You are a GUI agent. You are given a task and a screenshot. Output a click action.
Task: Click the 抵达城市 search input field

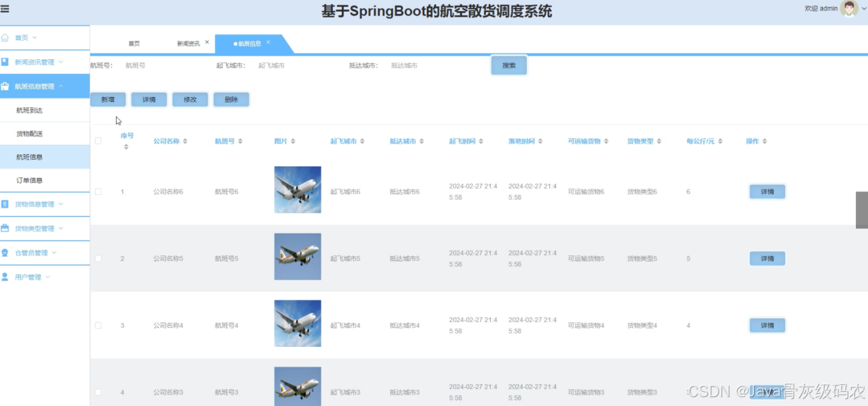(431, 66)
